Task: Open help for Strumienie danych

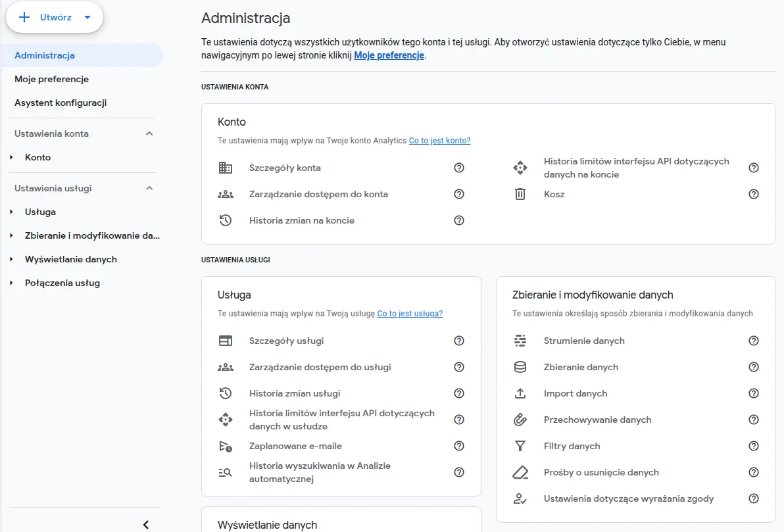Action: (754, 341)
